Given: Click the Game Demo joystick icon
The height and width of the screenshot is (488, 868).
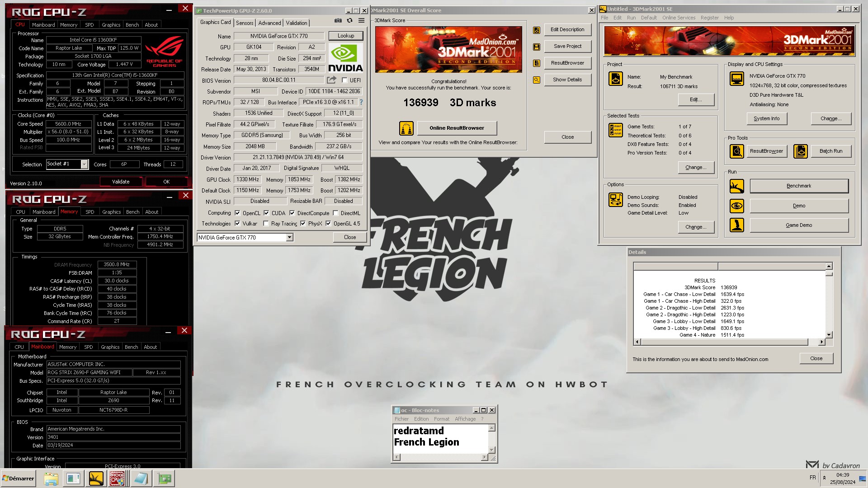Looking at the screenshot, I should 737,225.
